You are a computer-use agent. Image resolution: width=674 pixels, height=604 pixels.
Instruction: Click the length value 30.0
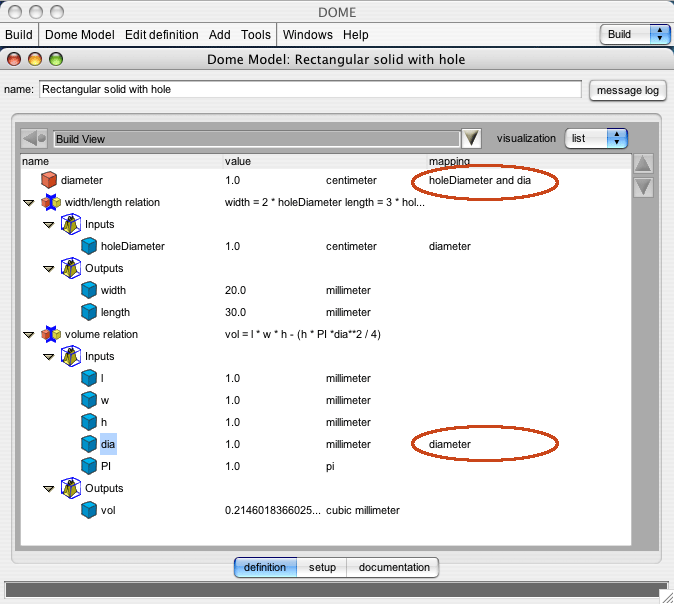235,312
